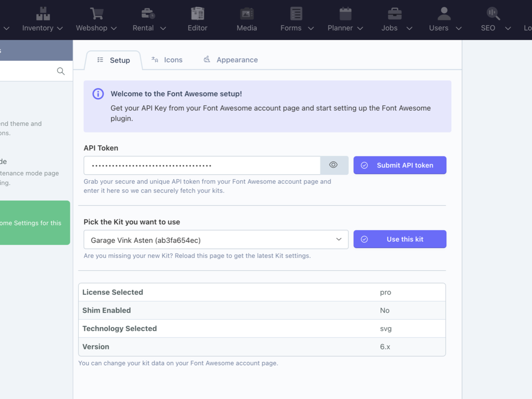Image resolution: width=532 pixels, height=399 pixels.
Task: Open the Inventory section icon
Action: 43,13
